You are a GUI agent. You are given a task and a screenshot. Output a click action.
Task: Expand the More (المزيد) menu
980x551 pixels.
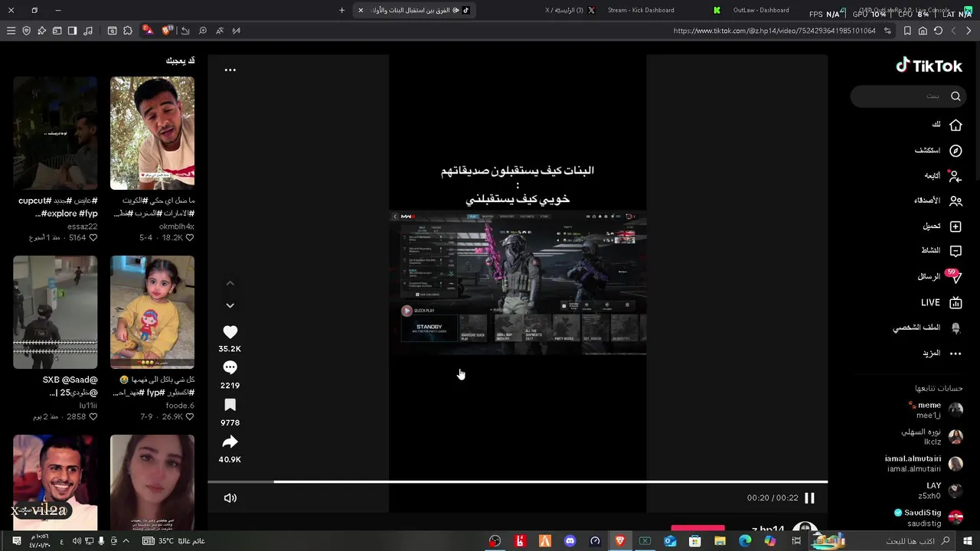(x=942, y=353)
